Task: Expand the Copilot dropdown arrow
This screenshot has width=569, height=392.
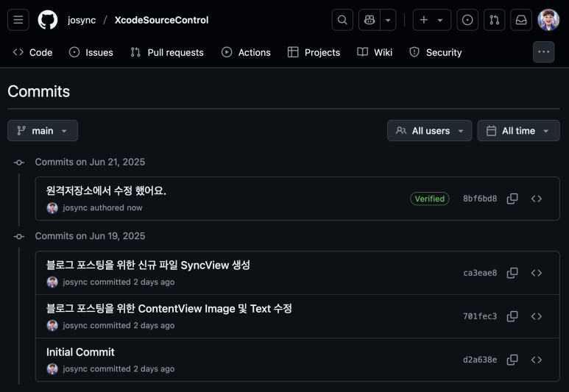Action: click(x=388, y=20)
